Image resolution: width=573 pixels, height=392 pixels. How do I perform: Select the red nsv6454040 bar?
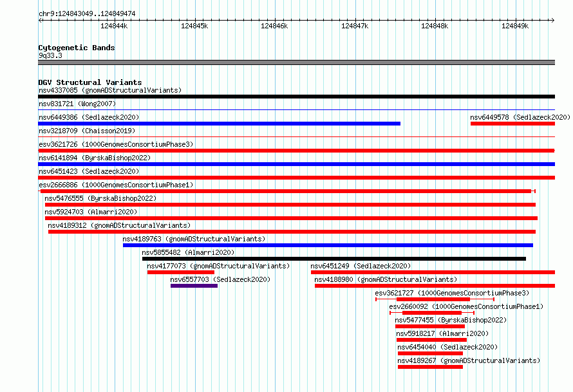[x=431, y=353]
